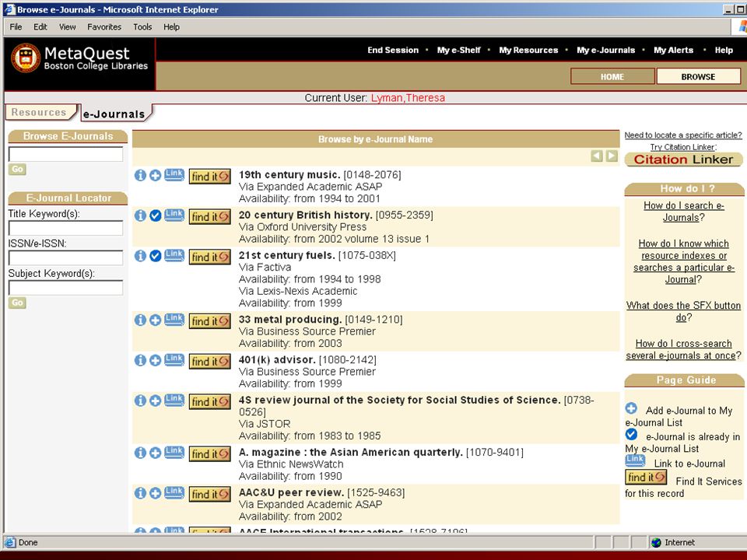Click find it for 20 century British history
This screenshot has height=560, width=747.
210,217
